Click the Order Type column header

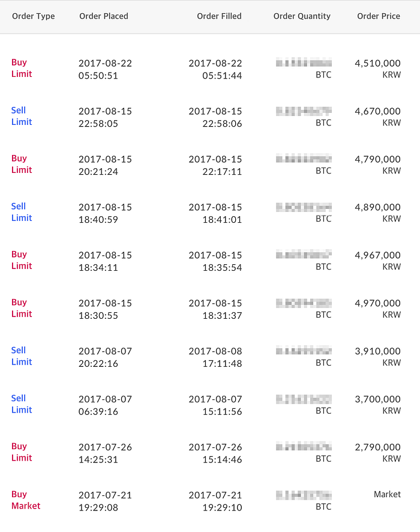point(33,16)
